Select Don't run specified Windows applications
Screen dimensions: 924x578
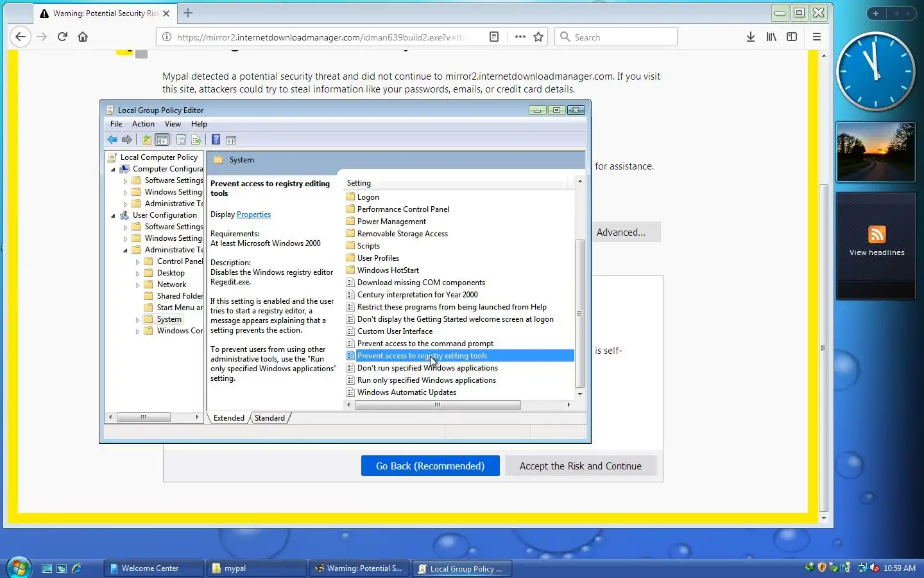[x=427, y=368]
